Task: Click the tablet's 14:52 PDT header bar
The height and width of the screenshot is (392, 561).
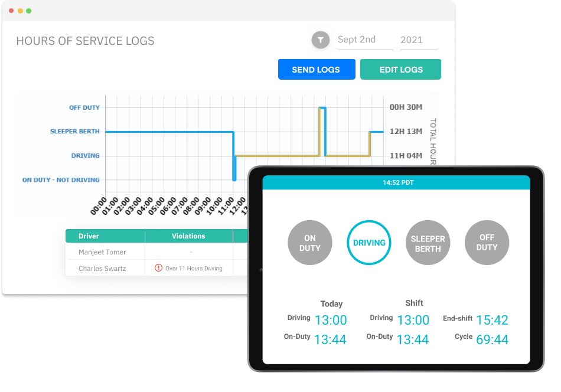Action: 396,182
